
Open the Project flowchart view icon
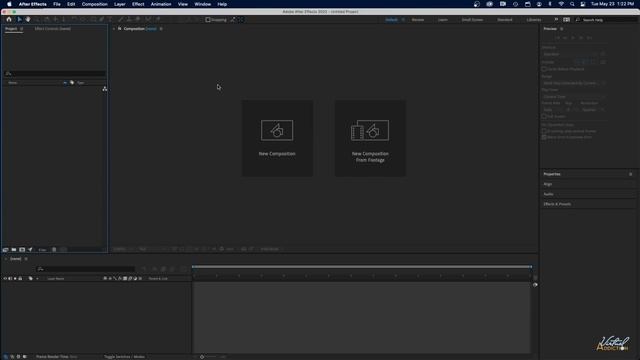click(x=105, y=89)
